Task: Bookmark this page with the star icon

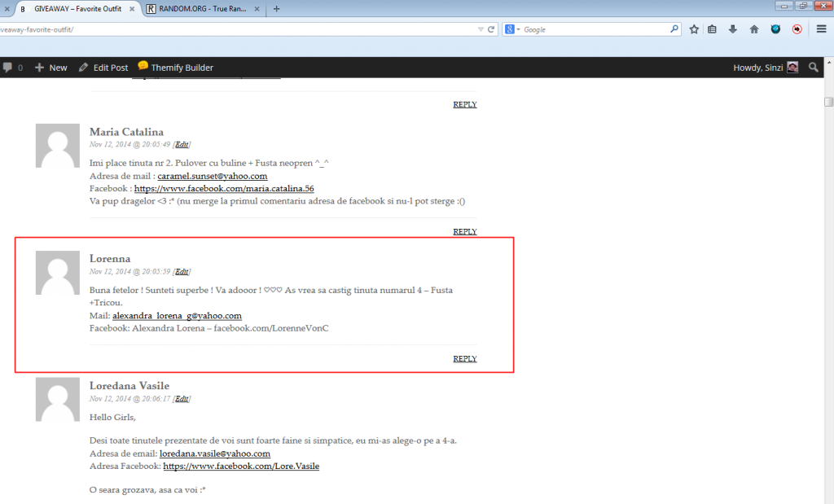Action: coord(694,29)
